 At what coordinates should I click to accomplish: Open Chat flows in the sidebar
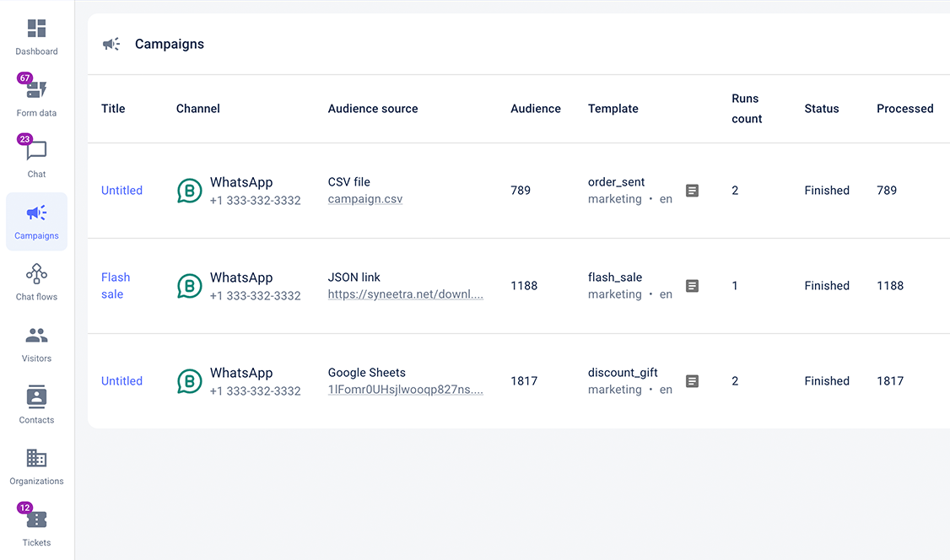point(36,274)
